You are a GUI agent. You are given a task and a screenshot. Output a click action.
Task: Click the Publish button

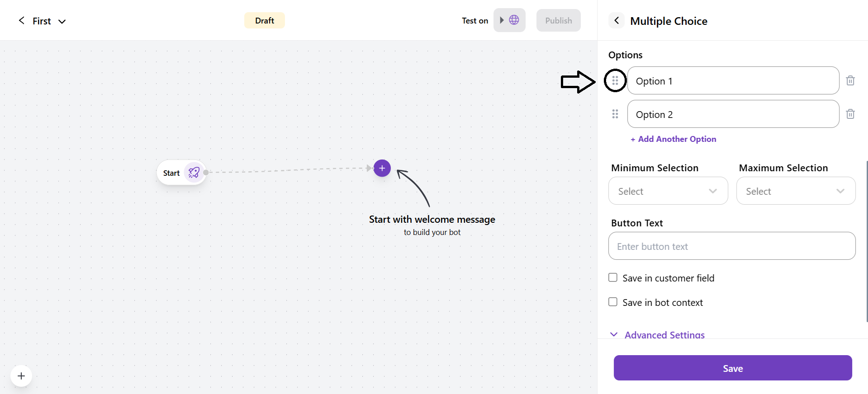click(558, 20)
